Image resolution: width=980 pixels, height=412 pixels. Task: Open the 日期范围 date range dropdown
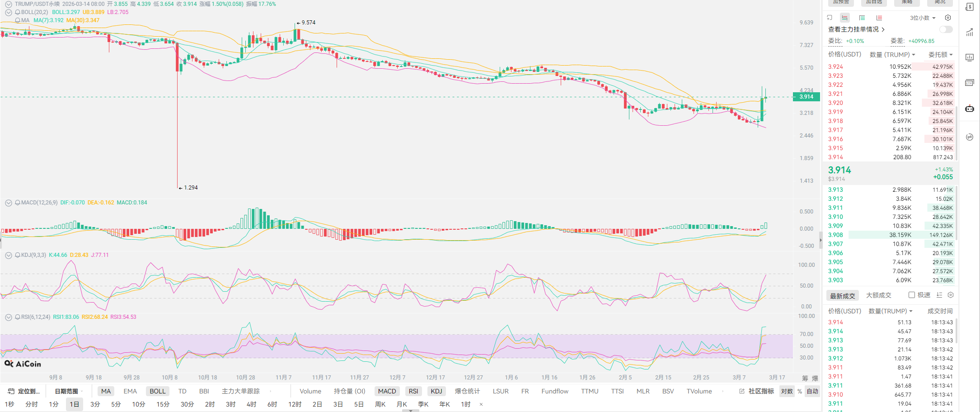(68, 391)
